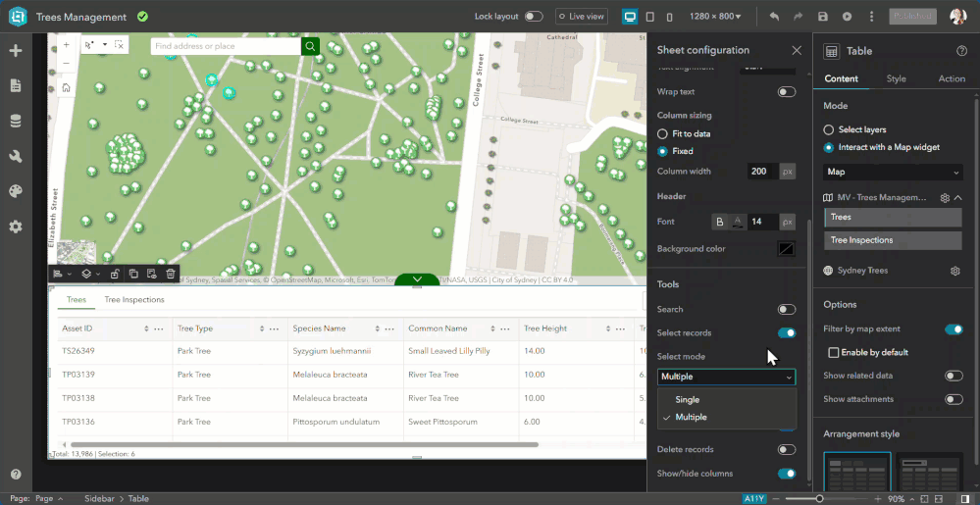Redo the last action
Viewport: 980px width, 505px height.
[x=799, y=17]
